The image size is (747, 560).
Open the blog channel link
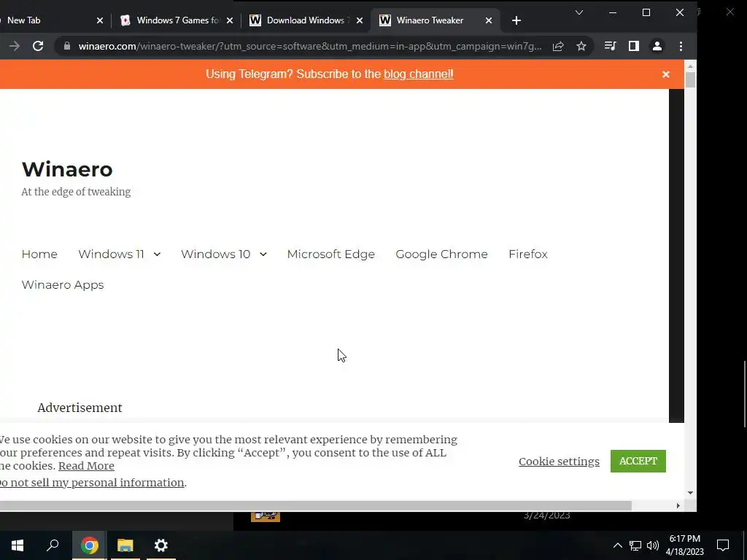pos(419,74)
